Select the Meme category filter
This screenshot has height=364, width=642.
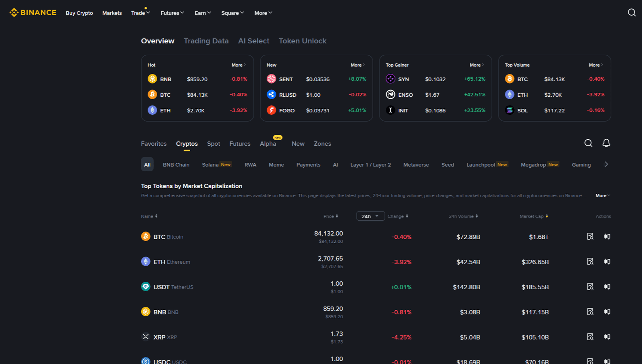276,165
